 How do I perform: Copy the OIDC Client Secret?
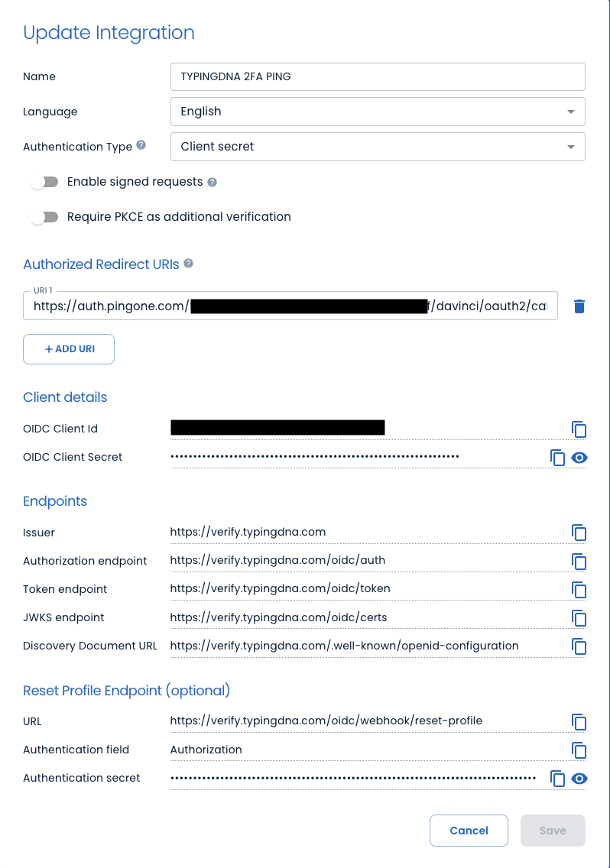point(557,457)
